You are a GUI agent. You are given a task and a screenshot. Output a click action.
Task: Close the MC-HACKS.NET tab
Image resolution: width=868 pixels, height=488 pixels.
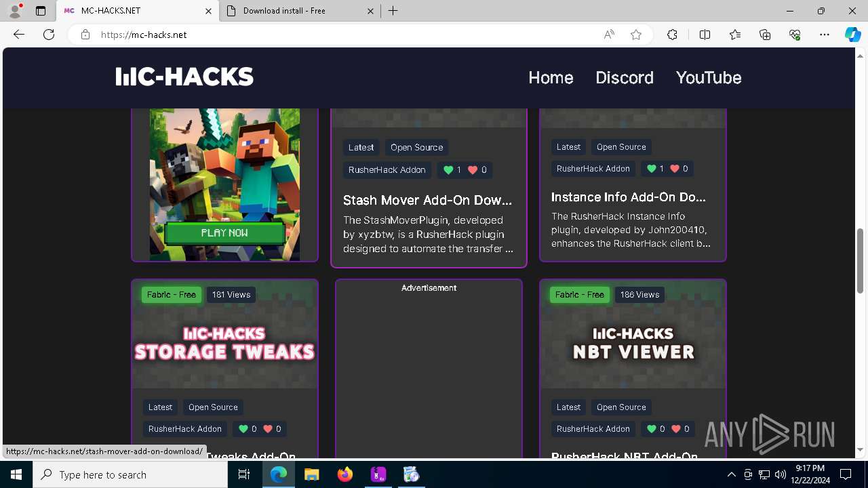(209, 11)
